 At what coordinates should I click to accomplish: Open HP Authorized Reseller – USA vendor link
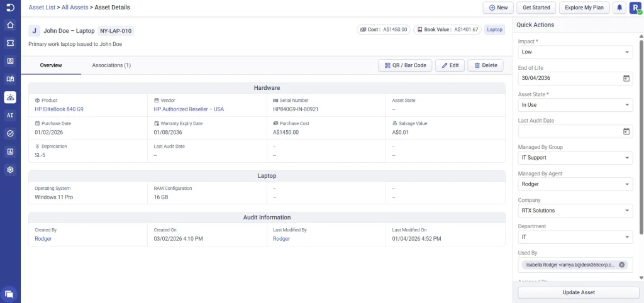(x=189, y=109)
